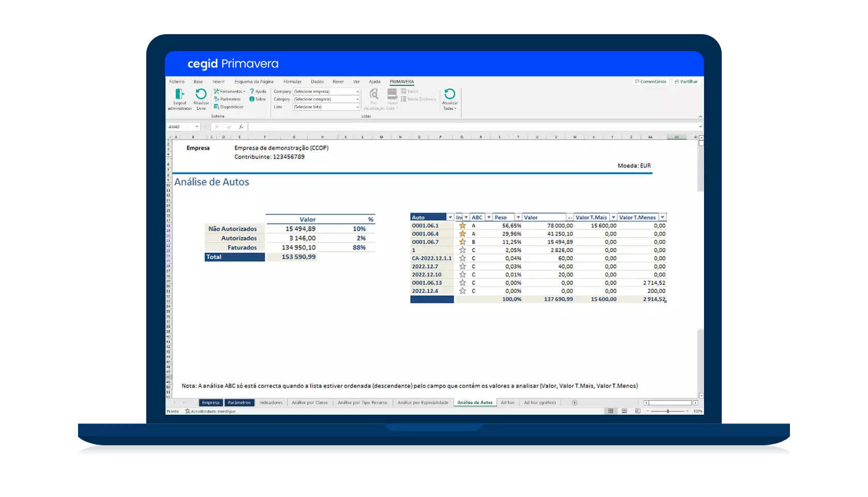Screen dimensions: 868x497
Task: Open the Ferramentas tools menu
Action: (230, 92)
